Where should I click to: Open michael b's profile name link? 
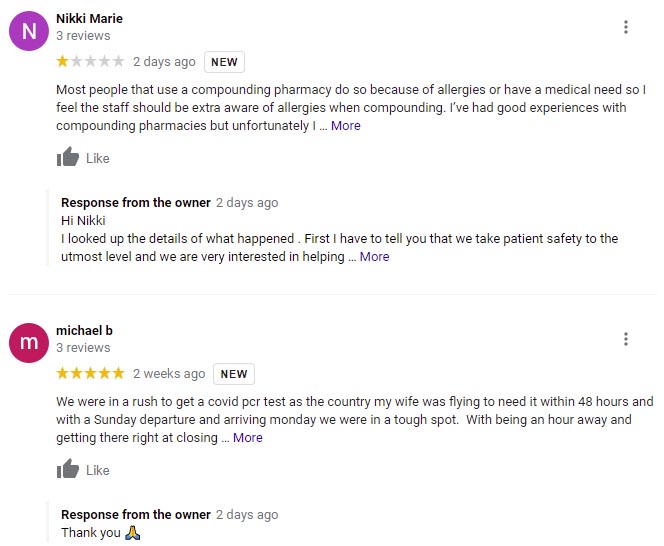coord(84,330)
